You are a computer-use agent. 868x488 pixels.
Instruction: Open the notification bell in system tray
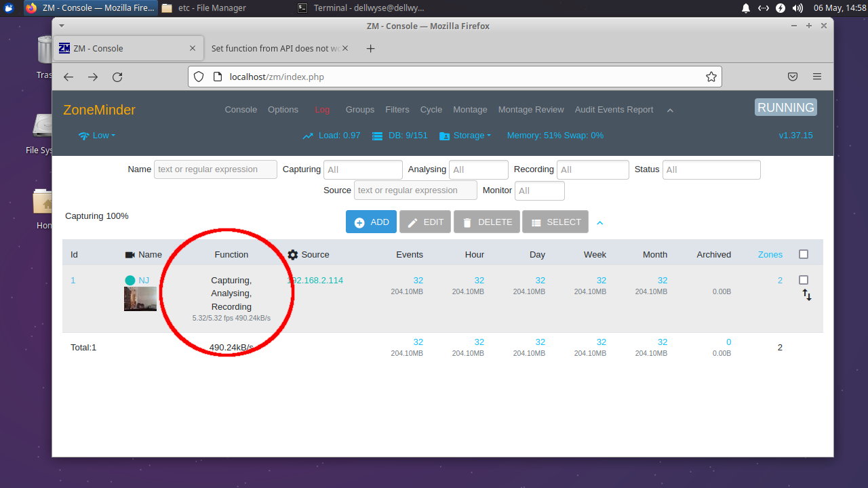coord(746,8)
